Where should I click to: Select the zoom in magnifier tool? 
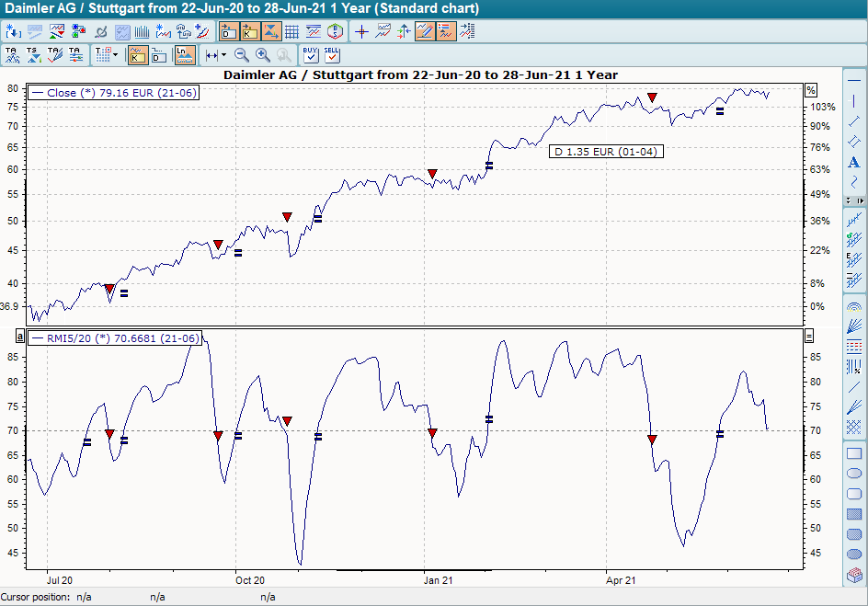tap(262, 55)
